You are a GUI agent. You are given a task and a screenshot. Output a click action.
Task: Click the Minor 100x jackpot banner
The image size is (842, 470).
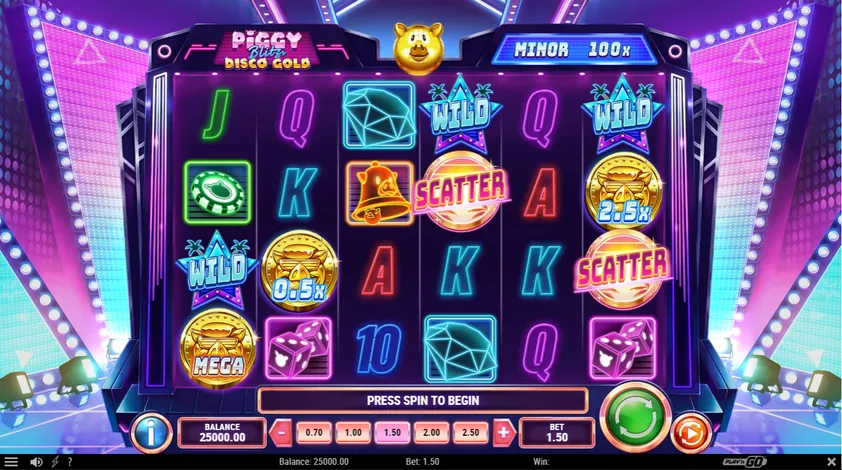click(572, 49)
